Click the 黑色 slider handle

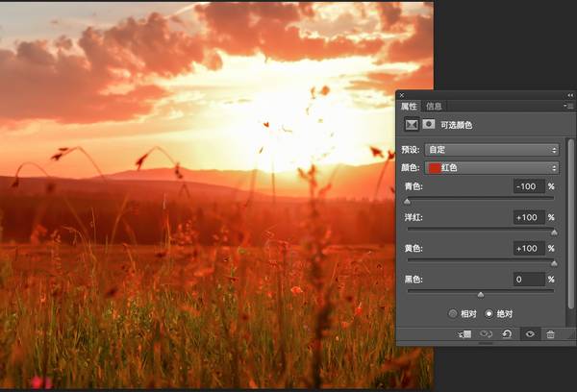pos(481,295)
